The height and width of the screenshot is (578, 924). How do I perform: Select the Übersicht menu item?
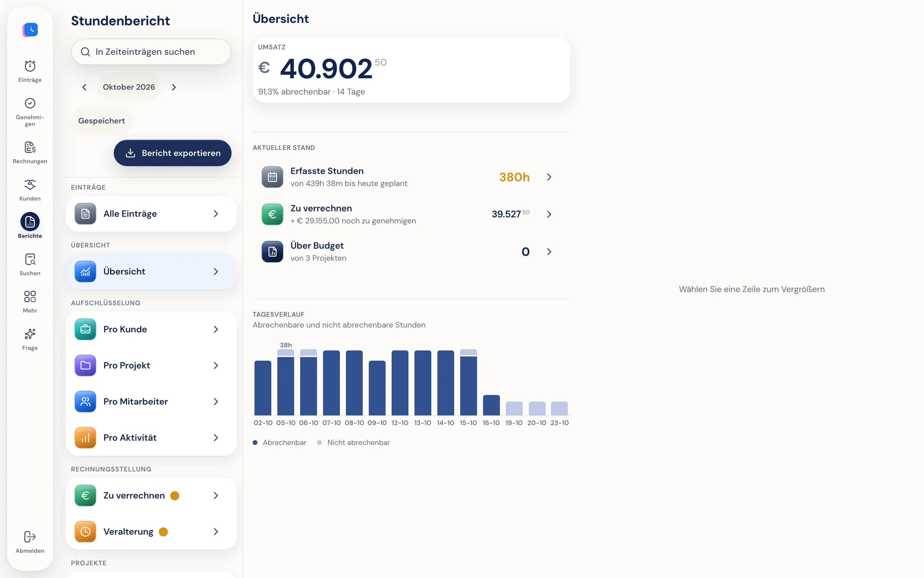pyautogui.click(x=151, y=272)
